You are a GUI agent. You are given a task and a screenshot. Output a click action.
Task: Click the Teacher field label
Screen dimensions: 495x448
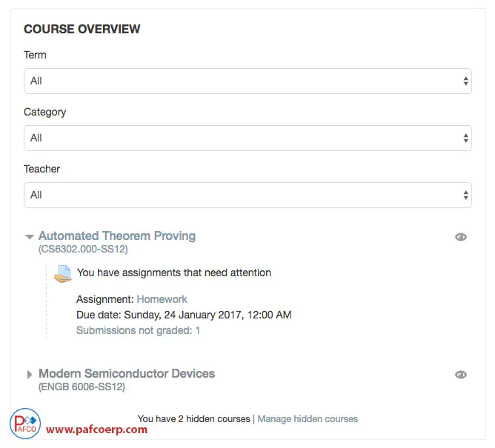click(41, 169)
